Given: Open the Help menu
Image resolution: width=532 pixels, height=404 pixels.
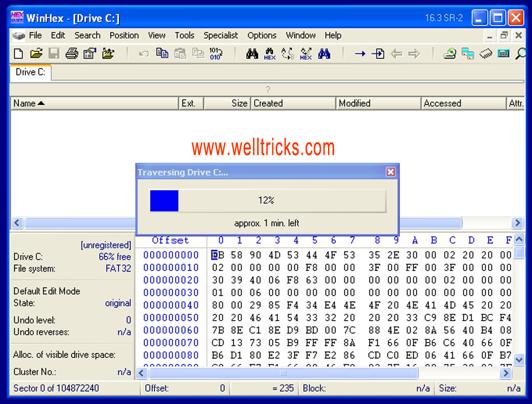Looking at the screenshot, I should click(x=333, y=35).
